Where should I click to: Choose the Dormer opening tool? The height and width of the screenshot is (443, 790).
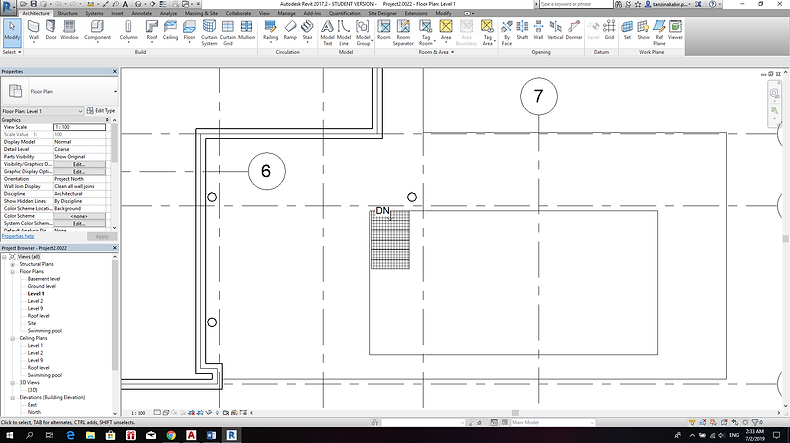(574, 30)
